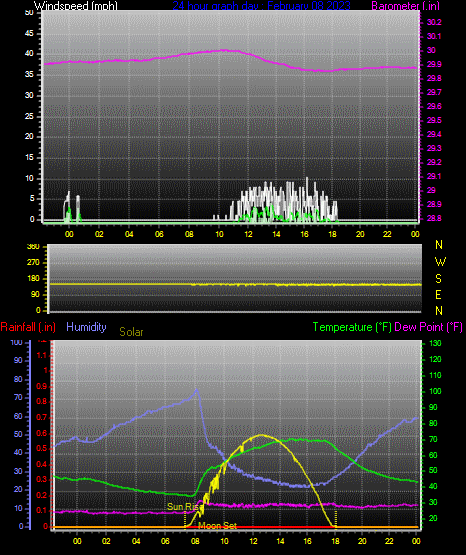466x555 pixels.
Task: Click the W label on wind direction axis
Action: click(440, 262)
